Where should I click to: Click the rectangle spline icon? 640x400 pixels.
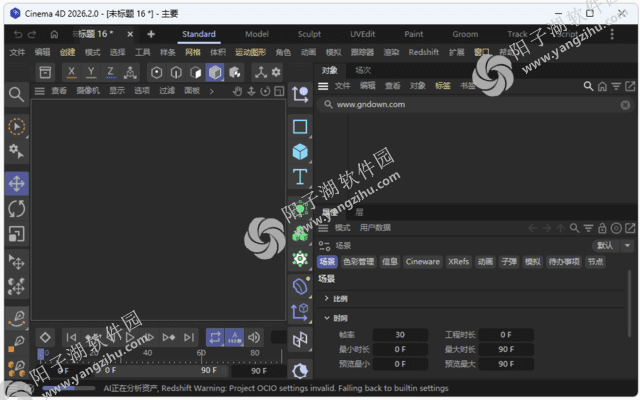pos(300,127)
